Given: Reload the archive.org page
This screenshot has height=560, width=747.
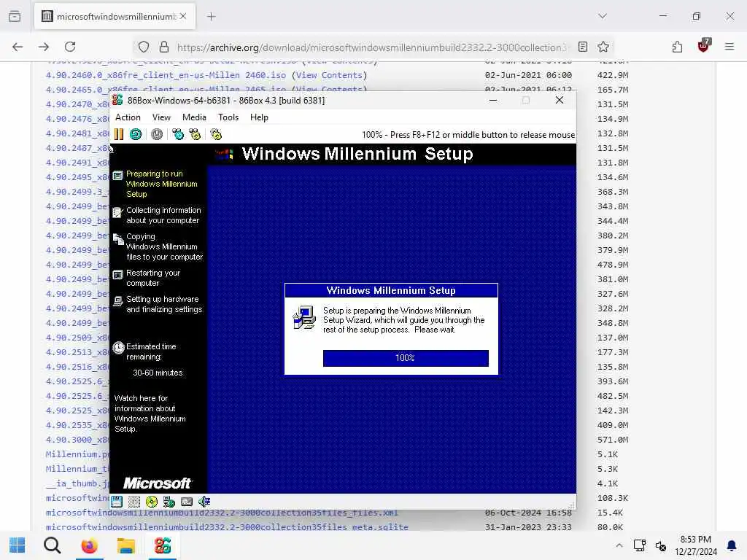Looking at the screenshot, I should 70,47.
